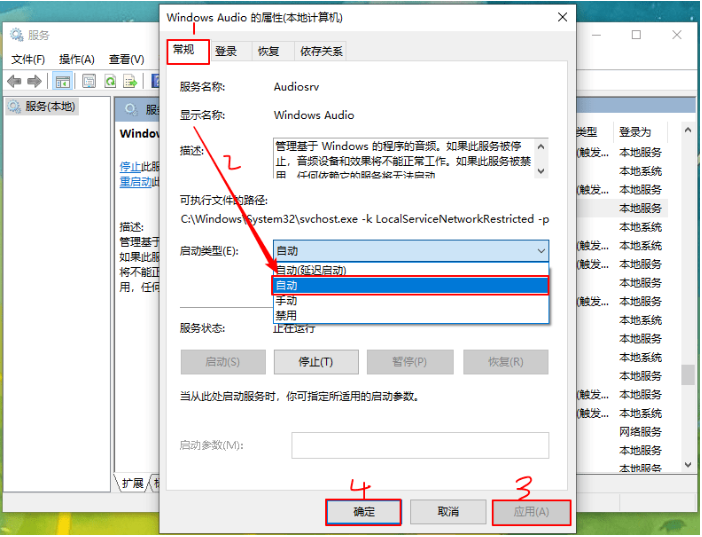This screenshot has height=537, width=702.
Task: Click the forward arrow toolbar icon
Action: coord(34,82)
